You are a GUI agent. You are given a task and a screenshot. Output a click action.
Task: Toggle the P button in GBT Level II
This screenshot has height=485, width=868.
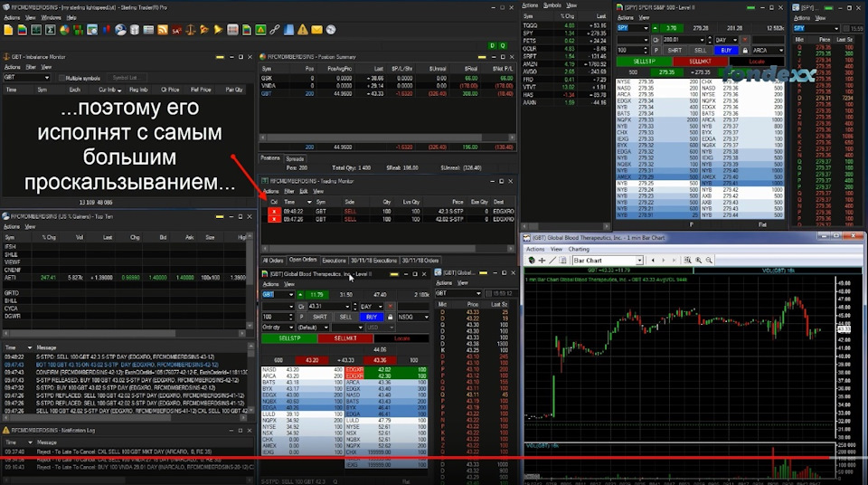click(302, 317)
